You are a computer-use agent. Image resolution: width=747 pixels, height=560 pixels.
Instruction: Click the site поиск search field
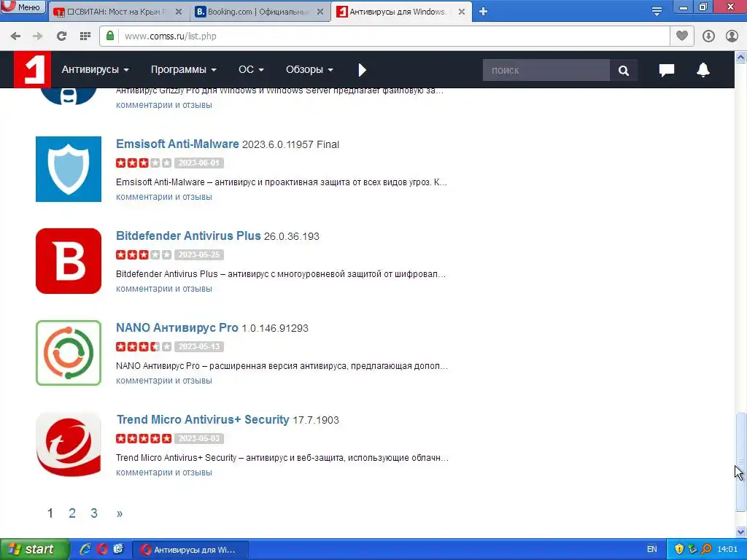546,70
